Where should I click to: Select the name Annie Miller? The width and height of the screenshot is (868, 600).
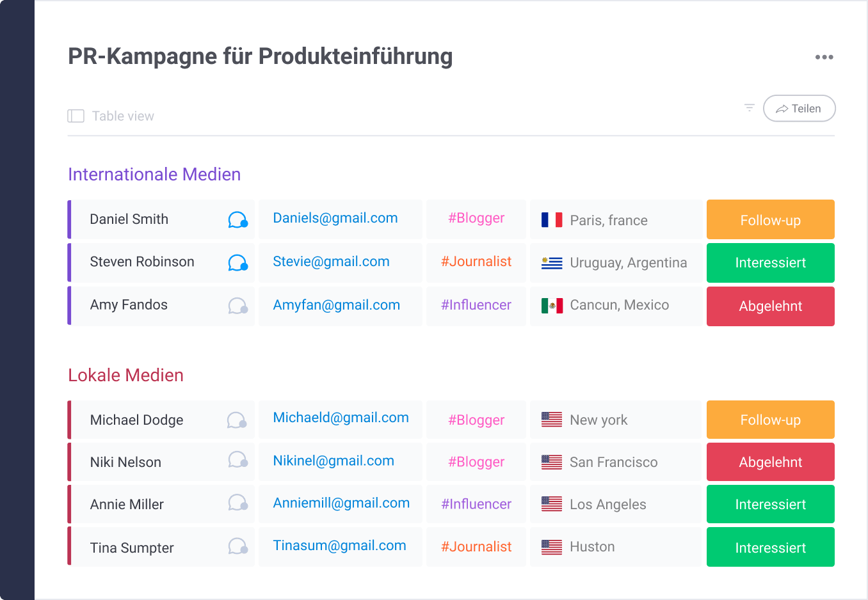(127, 505)
